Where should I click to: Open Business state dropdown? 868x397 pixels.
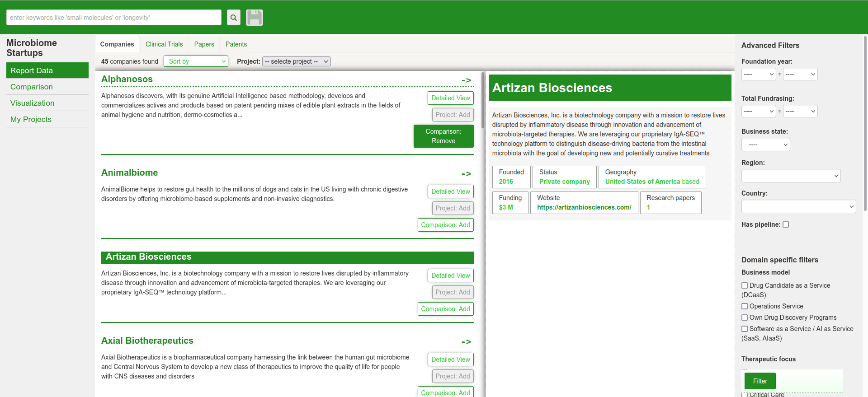(x=766, y=145)
